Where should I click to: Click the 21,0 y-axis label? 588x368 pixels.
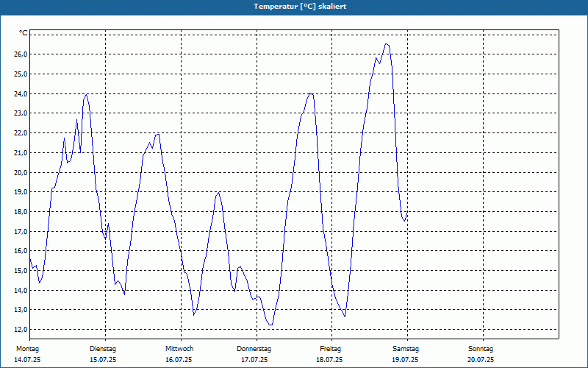tap(21, 153)
